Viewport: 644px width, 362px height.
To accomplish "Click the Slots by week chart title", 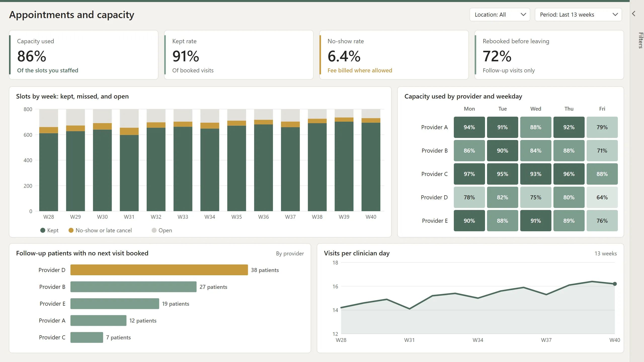I will click(x=72, y=96).
